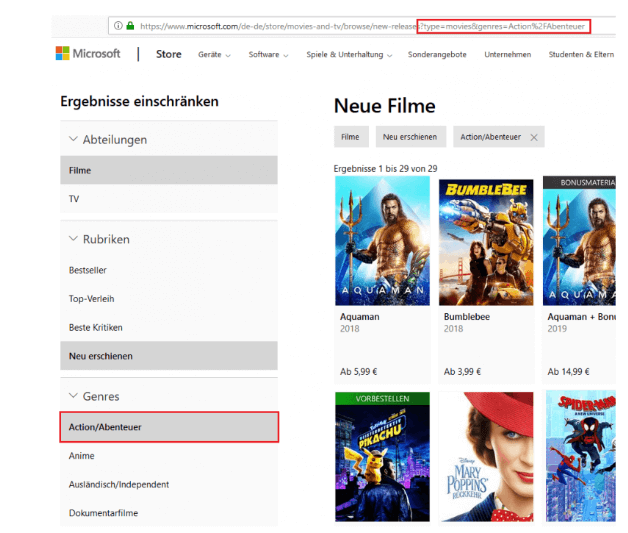Open the Mary Poppins Rückkehr poster
Screen dimensions: 628x533
click(486, 457)
